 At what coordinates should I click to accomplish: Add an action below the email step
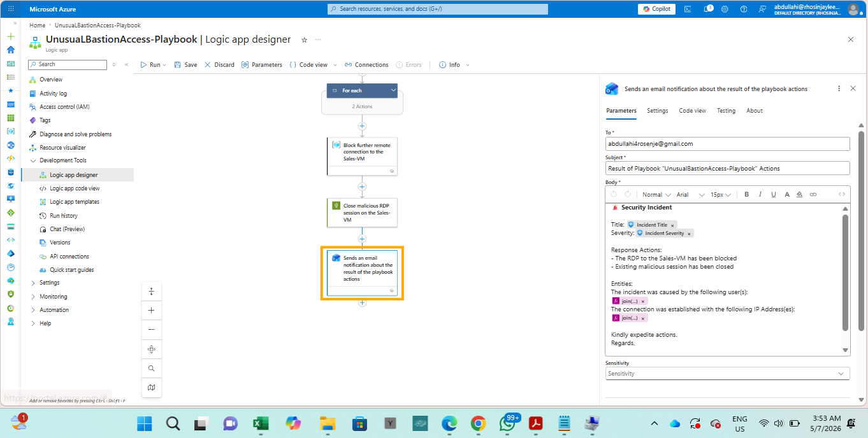(362, 303)
